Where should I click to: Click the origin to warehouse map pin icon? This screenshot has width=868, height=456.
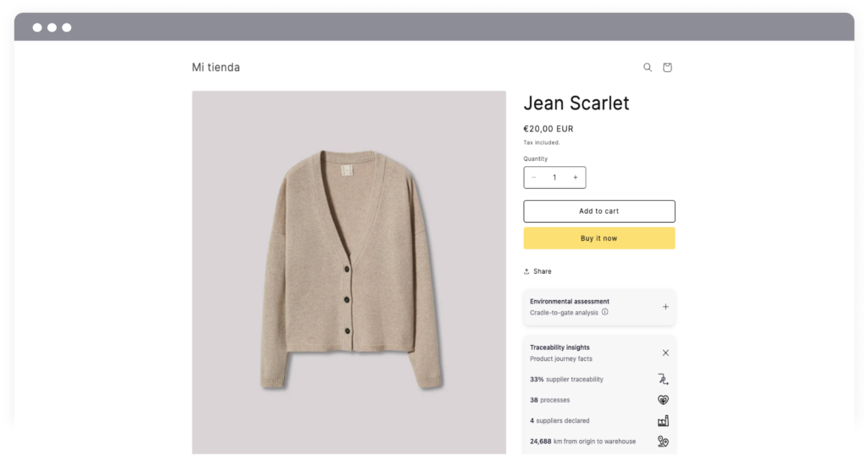(663, 441)
